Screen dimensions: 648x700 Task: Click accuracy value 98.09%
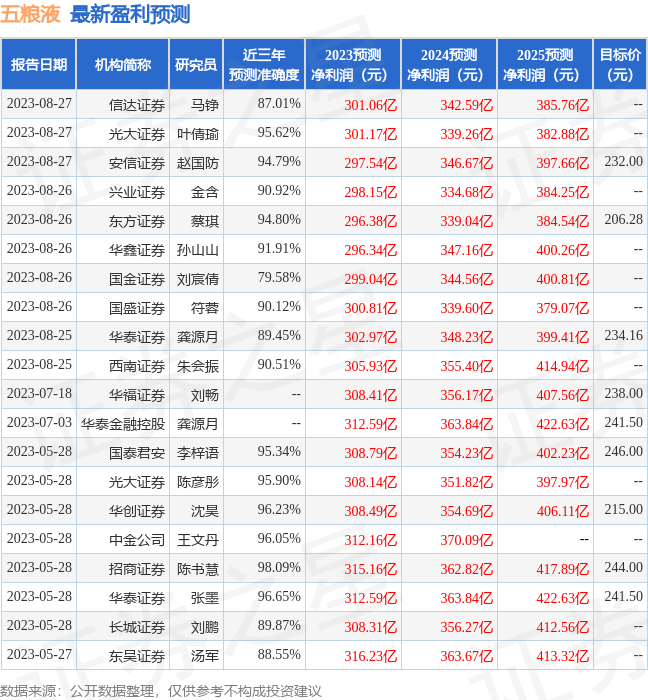279,568
